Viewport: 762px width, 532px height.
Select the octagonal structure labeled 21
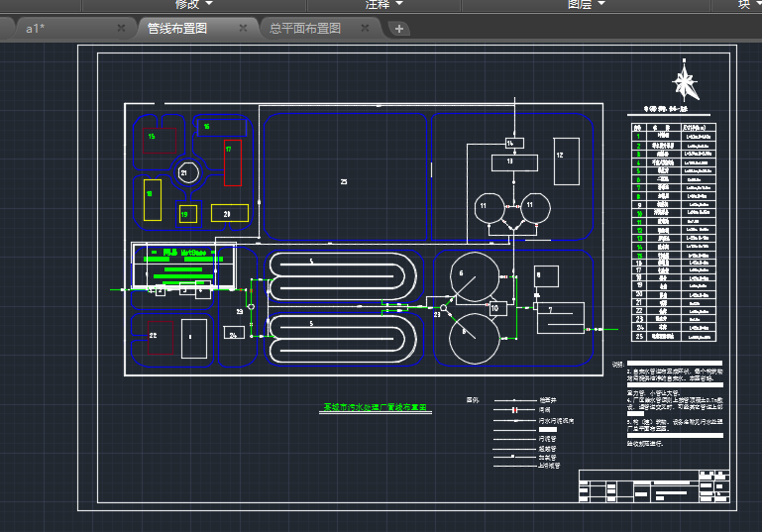pos(186,172)
